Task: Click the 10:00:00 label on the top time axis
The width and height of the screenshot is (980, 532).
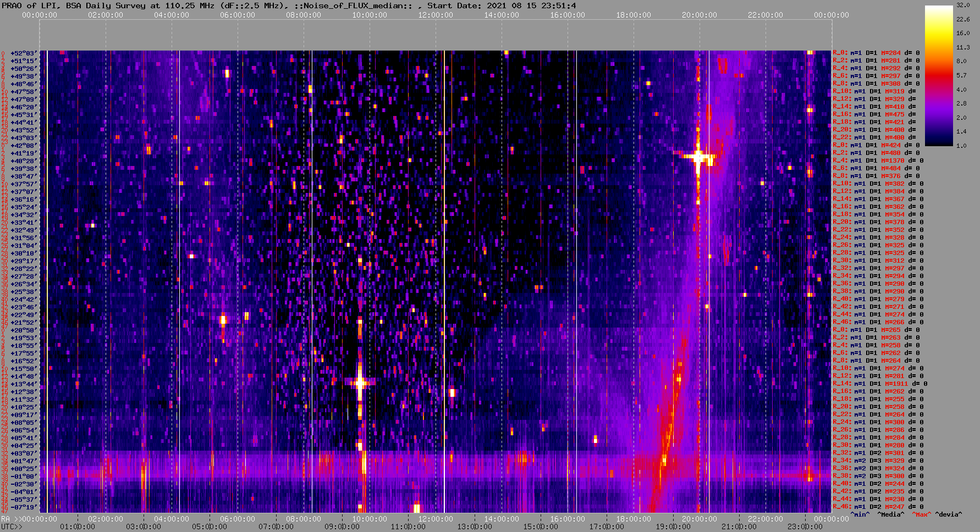Action: 370,15
